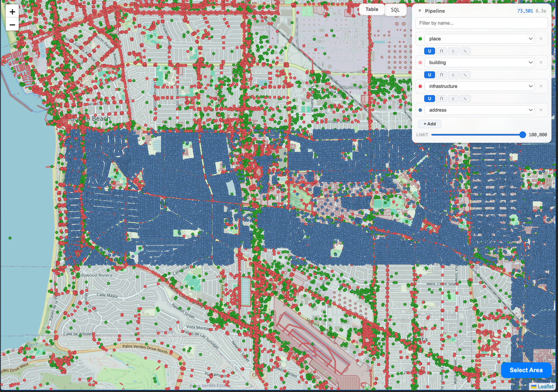
Task: Zoom in the map with plus button
Action: click(x=12, y=12)
